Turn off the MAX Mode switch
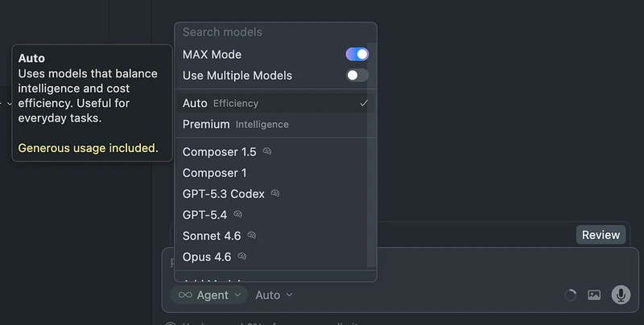Viewport: 644px width, 325px height. [x=357, y=54]
